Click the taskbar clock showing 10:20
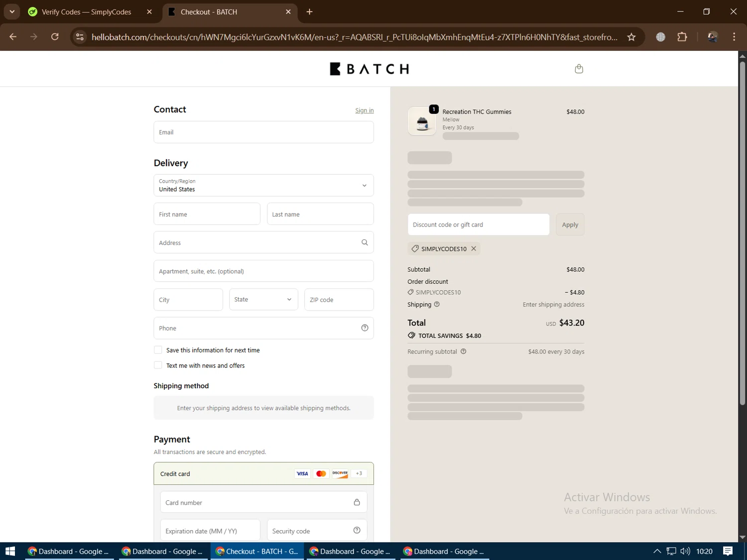The width and height of the screenshot is (747, 560). click(704, 551)
